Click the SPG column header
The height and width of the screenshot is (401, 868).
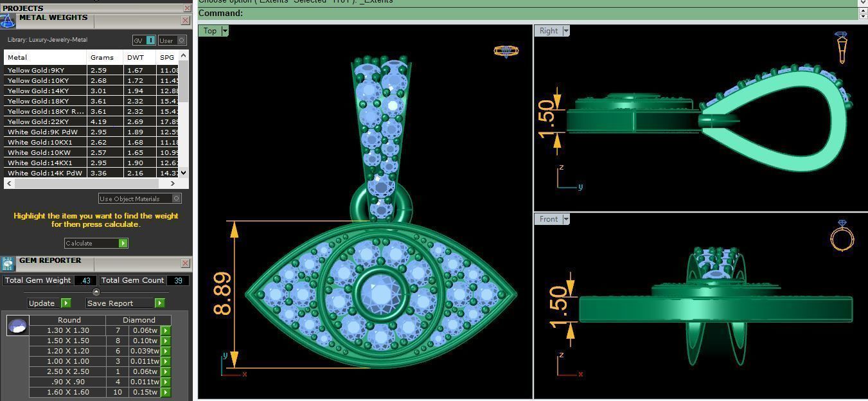pyautogui.click(x=167, y=57)
